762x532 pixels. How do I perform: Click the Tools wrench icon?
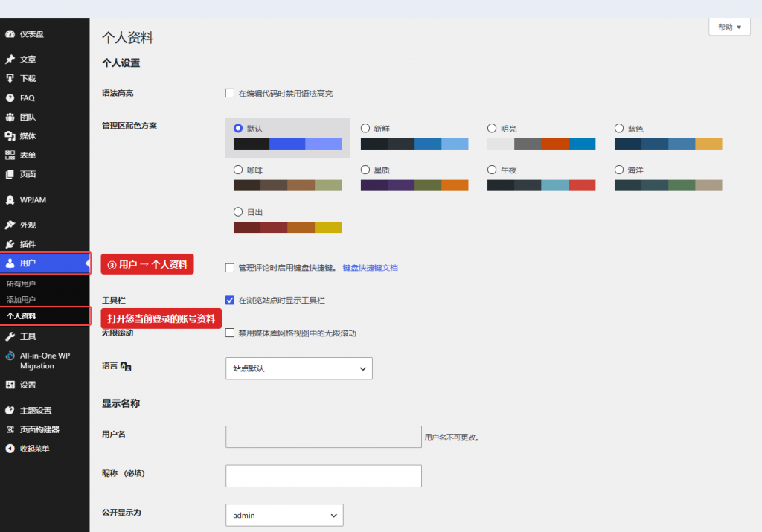[10, 337]
